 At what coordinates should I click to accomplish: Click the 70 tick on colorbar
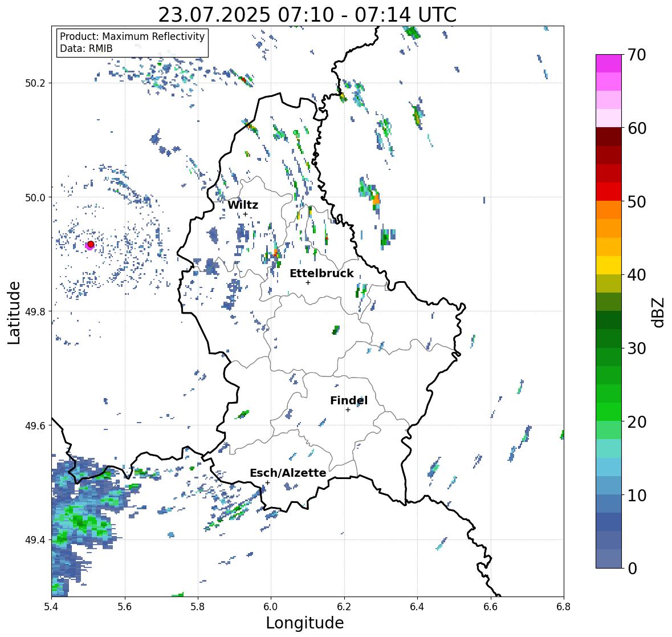(x=637, y=55)
